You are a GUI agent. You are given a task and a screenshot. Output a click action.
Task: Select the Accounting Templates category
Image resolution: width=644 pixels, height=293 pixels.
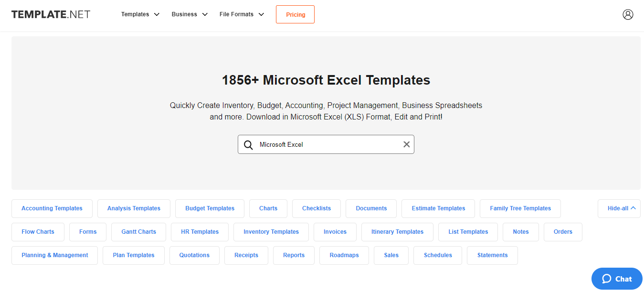[52, 208]
